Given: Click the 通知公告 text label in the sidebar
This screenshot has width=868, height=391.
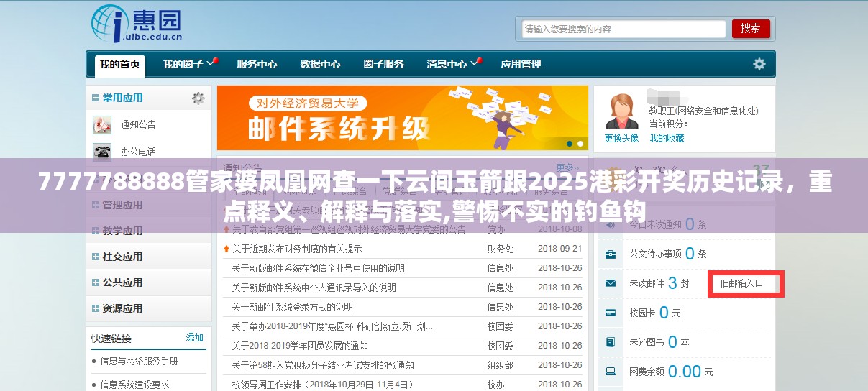Looking at the screenshot, I should (138, 124).
